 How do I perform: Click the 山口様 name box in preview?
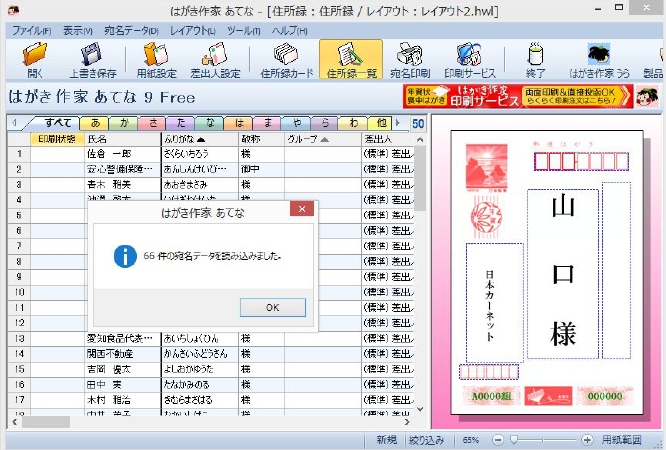click(x=563, y=274)
